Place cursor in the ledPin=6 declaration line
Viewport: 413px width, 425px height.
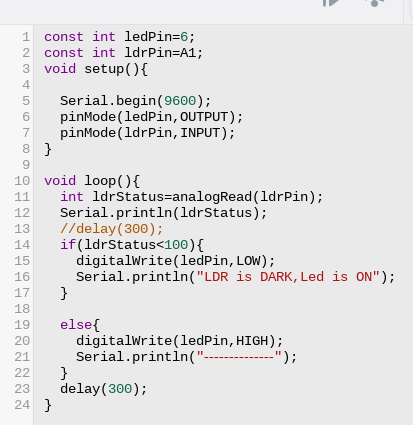[119, 37]
